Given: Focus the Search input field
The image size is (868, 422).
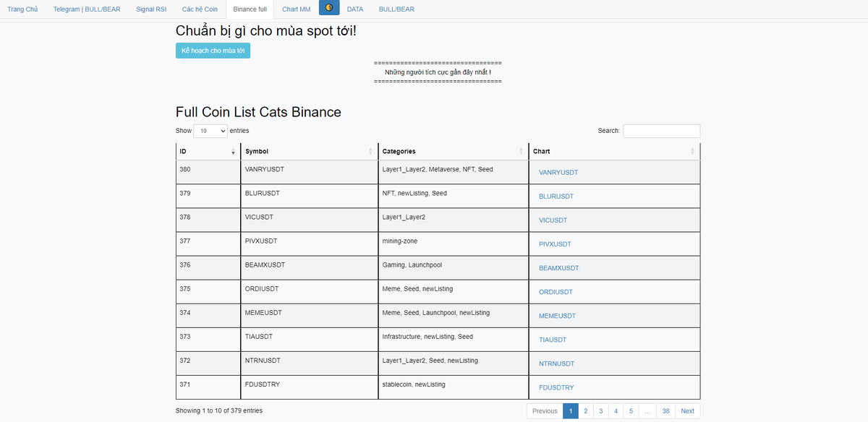Looking at the screenshot, I should click(x=661, y=131).
